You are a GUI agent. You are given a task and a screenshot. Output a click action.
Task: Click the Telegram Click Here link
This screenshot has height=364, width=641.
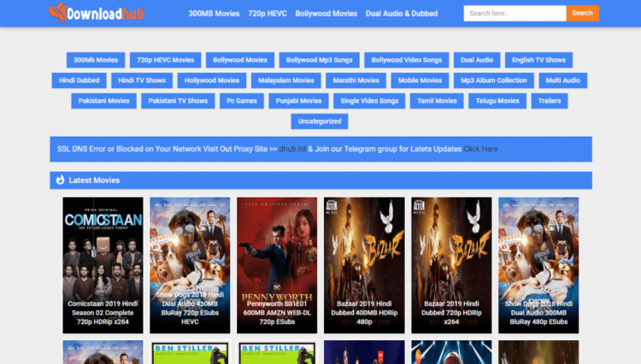[x=480, y=150]
